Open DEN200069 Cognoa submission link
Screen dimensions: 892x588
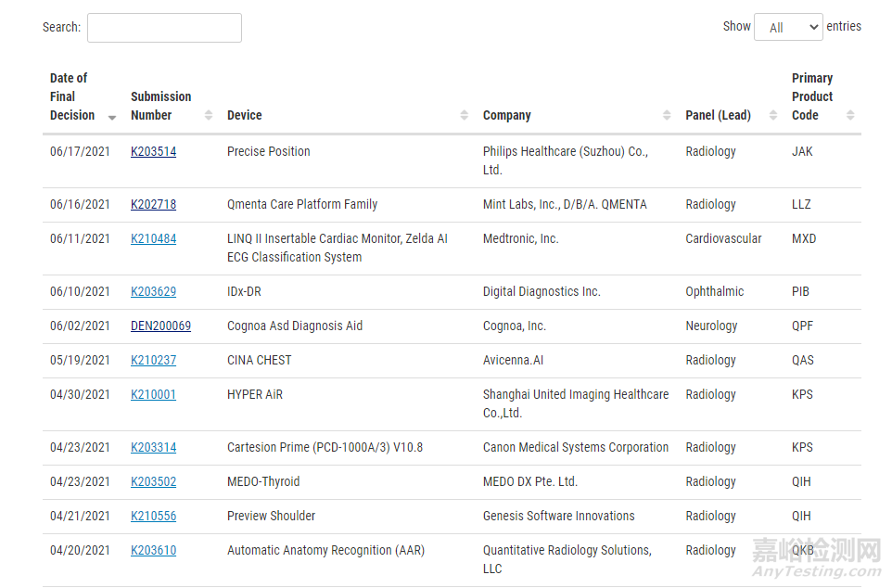click(160, 326)
